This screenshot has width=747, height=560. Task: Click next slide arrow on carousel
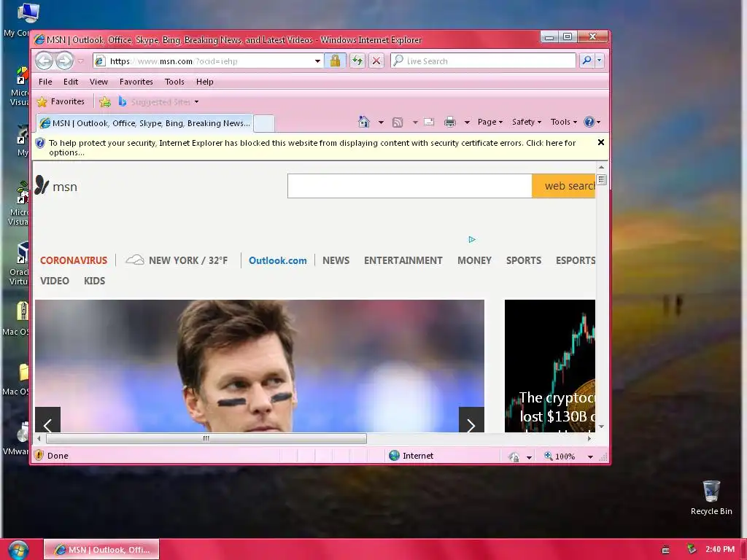click(471, 421)
